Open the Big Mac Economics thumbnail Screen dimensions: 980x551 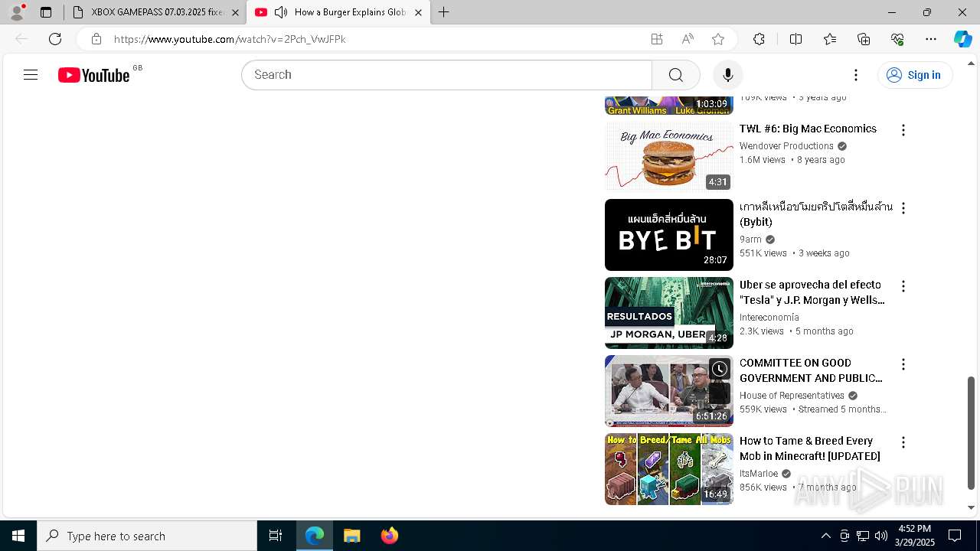[669, 157]
